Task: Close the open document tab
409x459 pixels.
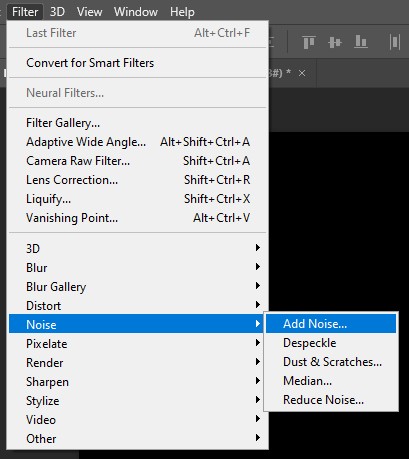Action: click(x=302, y=73)
